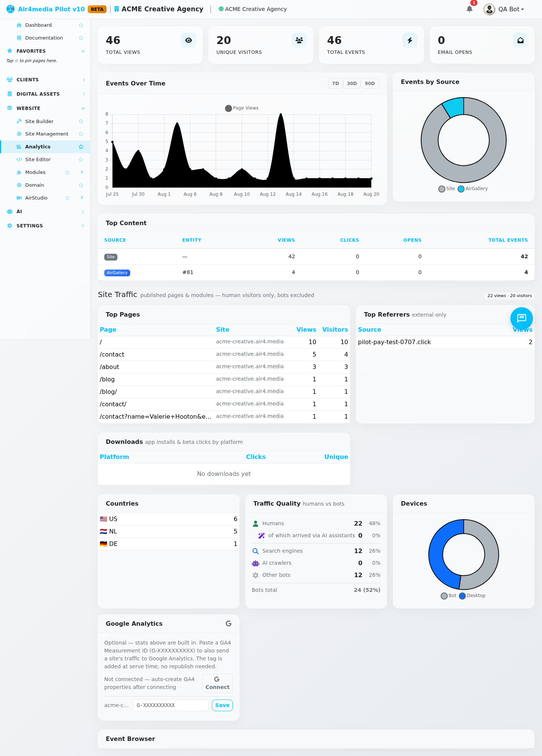Screen dimensions: 542x756
Task: Focus the G-XXXXXXXXXX measurement ID field
Action: point(171,705)
